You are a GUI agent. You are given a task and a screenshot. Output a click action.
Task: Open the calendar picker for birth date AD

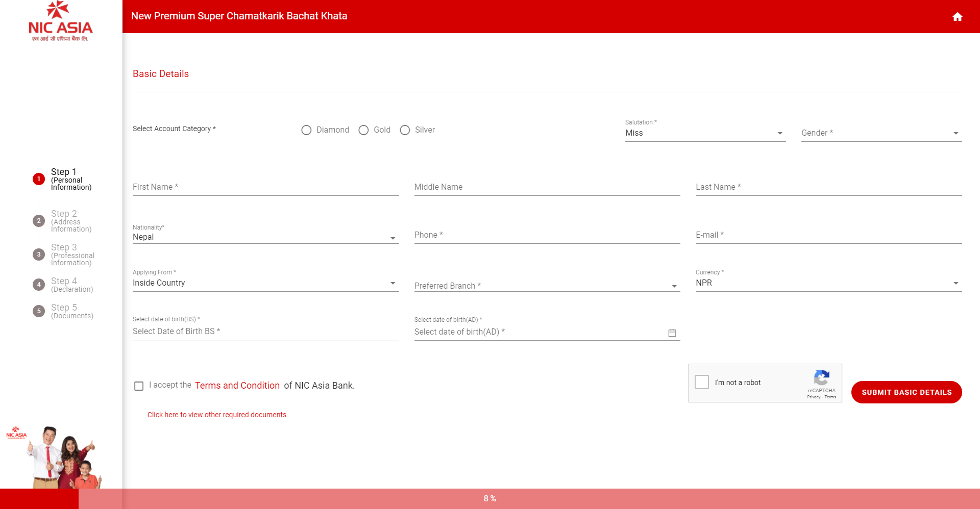click(x=672, y=333)
